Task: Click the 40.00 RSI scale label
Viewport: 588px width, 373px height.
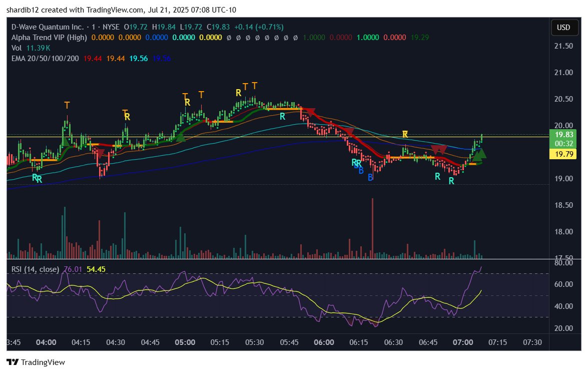Action: click(x=563, y=306)
